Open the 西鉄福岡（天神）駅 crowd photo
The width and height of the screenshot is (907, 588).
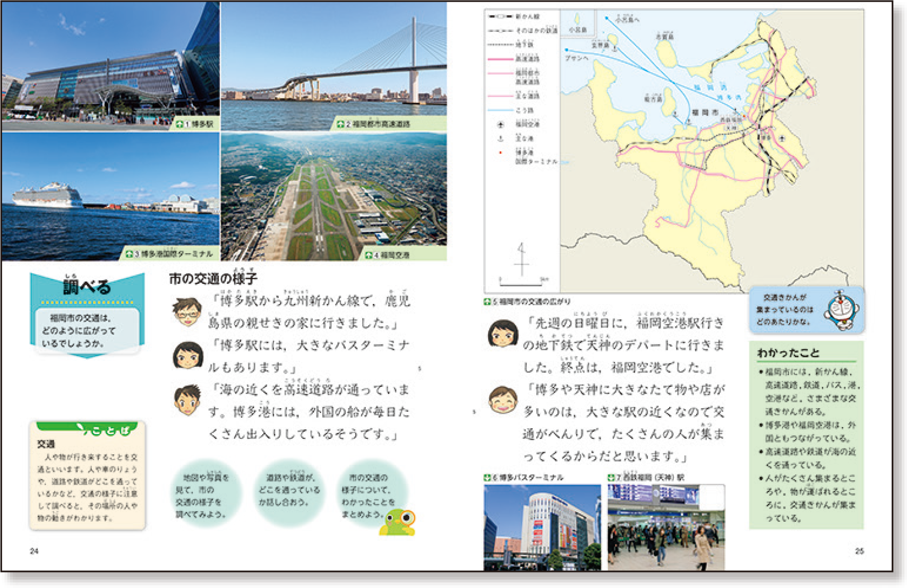click(x=666, y=526)
